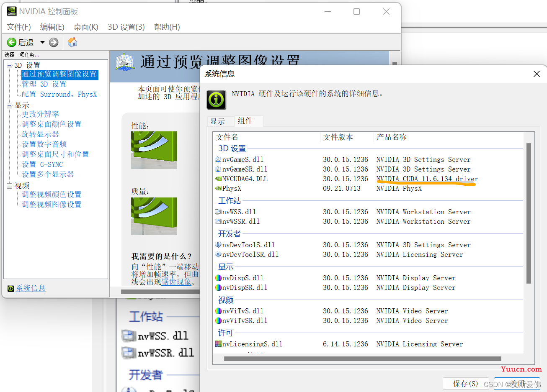The height and width of the screenshot is (392, 547).
Task: Click the component list vertical scrollbar
Action: [x=529, y=213]
